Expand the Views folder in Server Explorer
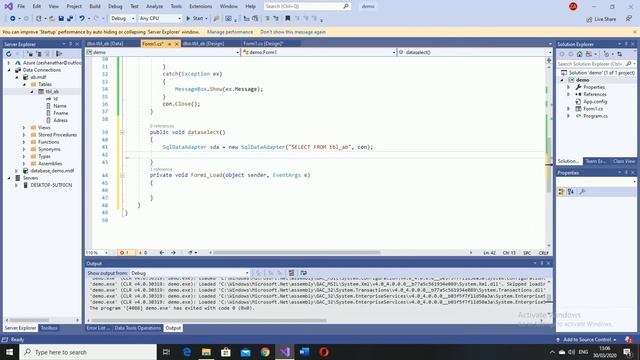This screenshot has height=360, width=640. 24,127
